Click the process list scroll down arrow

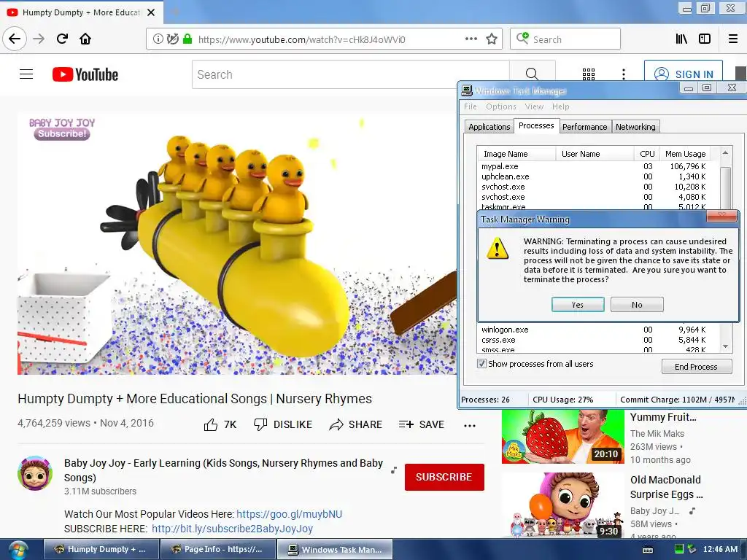coord(725,346)
